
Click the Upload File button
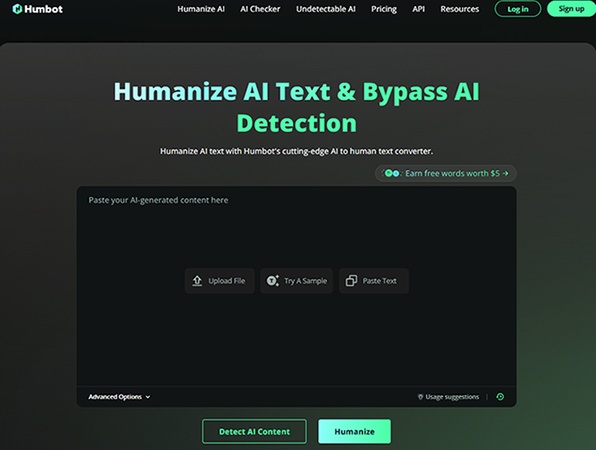click(x=219, y=281)
